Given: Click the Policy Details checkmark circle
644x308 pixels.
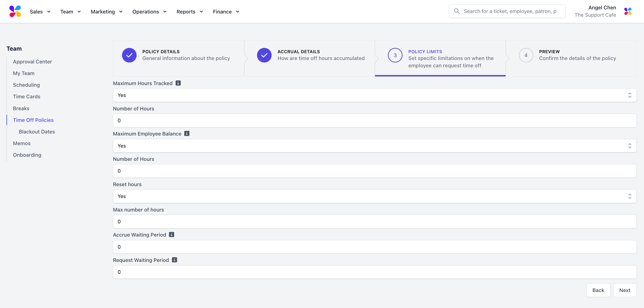Looking at the screenshot, I should (x=129, y=55).
